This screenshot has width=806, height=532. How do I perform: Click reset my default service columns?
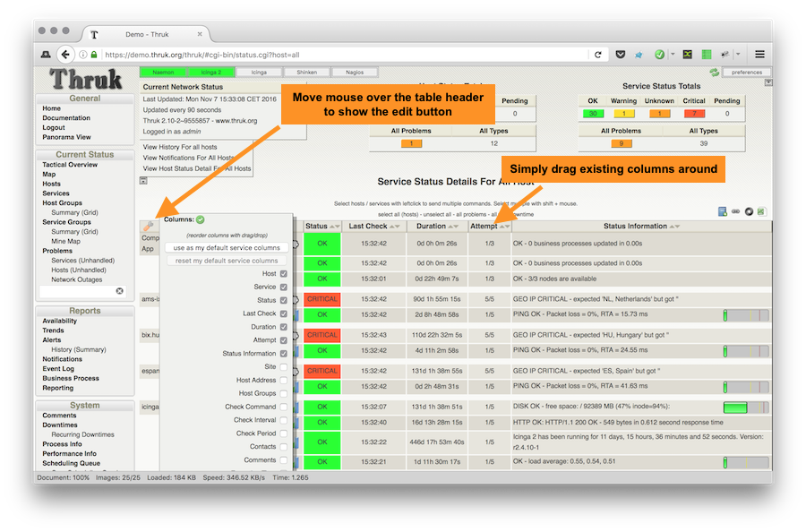tap(227, 262)
